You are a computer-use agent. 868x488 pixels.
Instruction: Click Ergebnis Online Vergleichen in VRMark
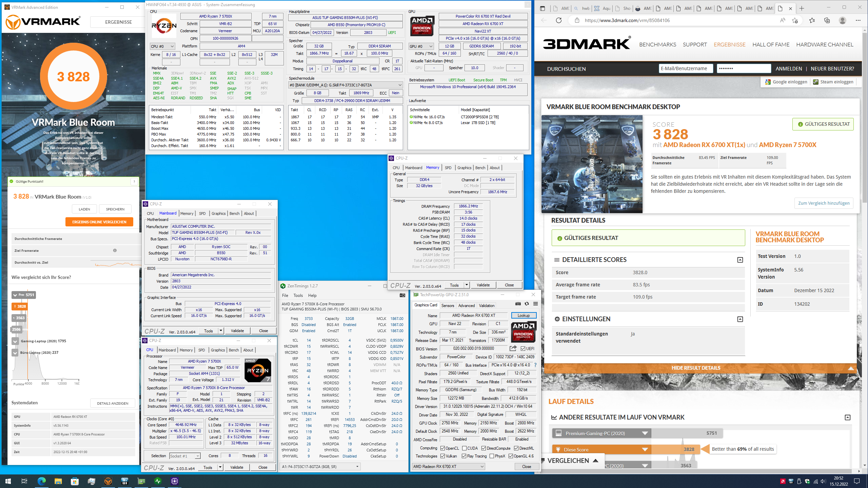pyautogui.click(x=99, y=222)
